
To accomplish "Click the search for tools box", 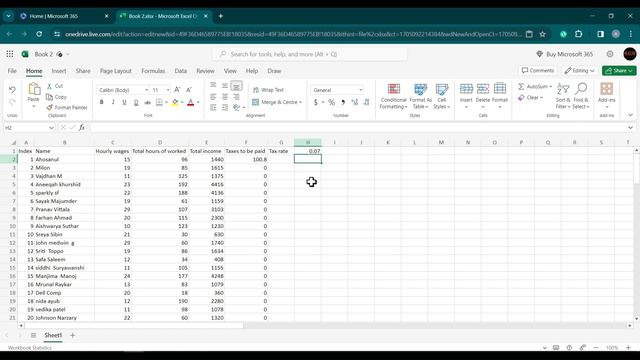I will click(x=309, y=54).
